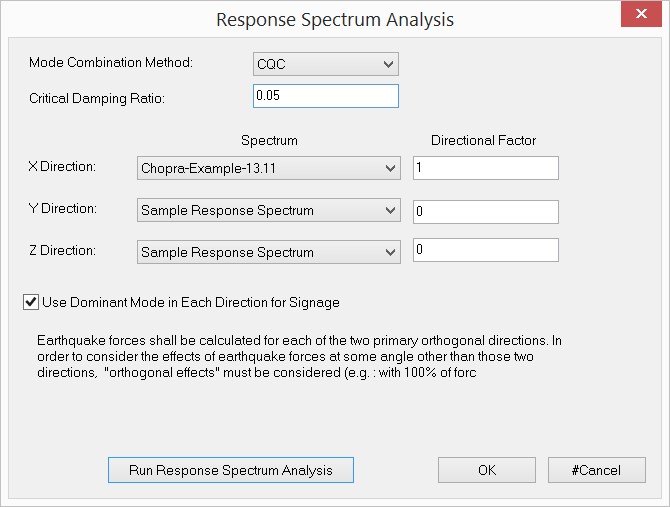Click the #Cancel button
This screenshot has height=507, width=670.
(597, 470)
